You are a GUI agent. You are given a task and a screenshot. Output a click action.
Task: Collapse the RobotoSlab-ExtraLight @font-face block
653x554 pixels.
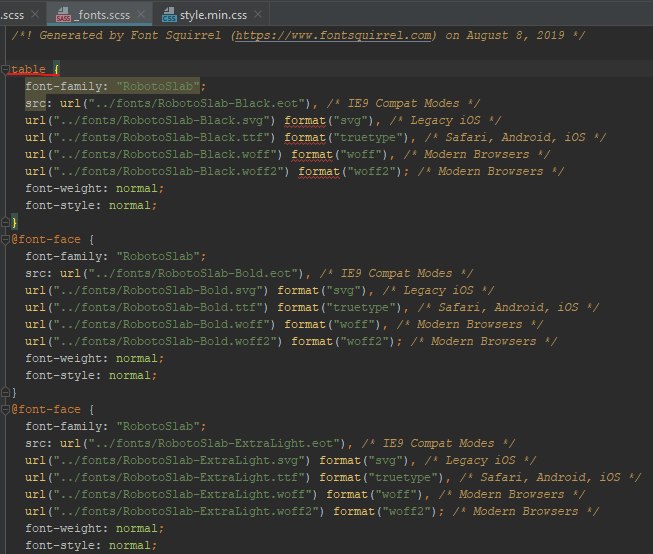click(5, 409)
